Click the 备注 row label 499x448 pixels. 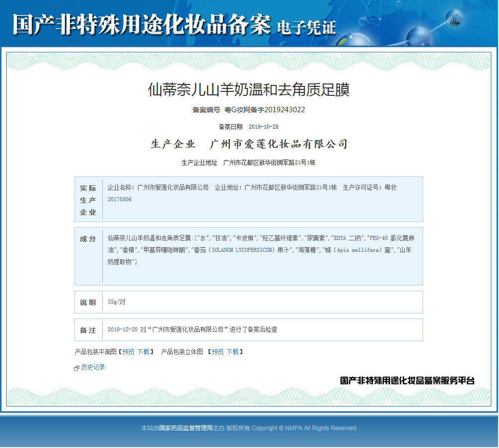pos(88,330)
